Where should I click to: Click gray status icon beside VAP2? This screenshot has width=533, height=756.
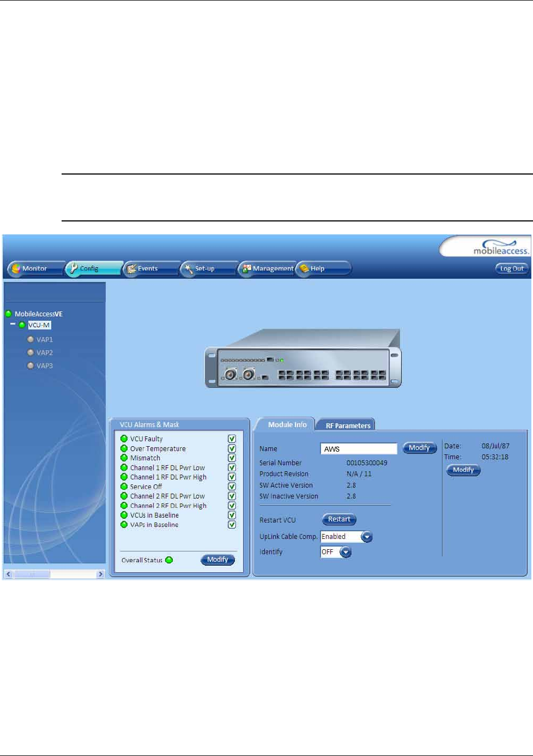pyautogui.click(x=31, y=352)
